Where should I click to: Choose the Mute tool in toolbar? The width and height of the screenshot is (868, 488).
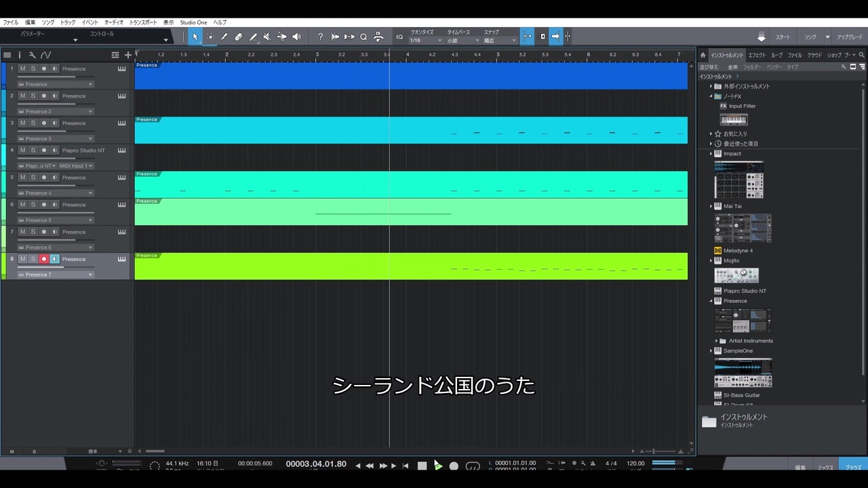click(x=267, y=37)
